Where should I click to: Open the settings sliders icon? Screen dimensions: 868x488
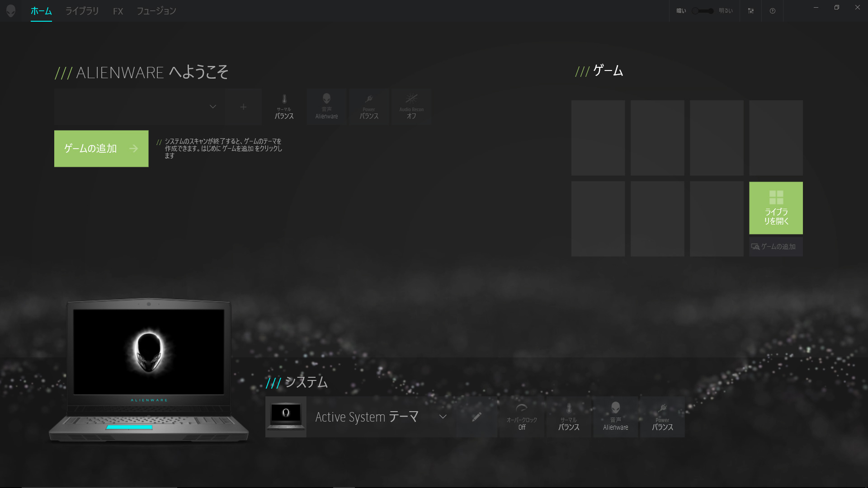tap(750, 11)
